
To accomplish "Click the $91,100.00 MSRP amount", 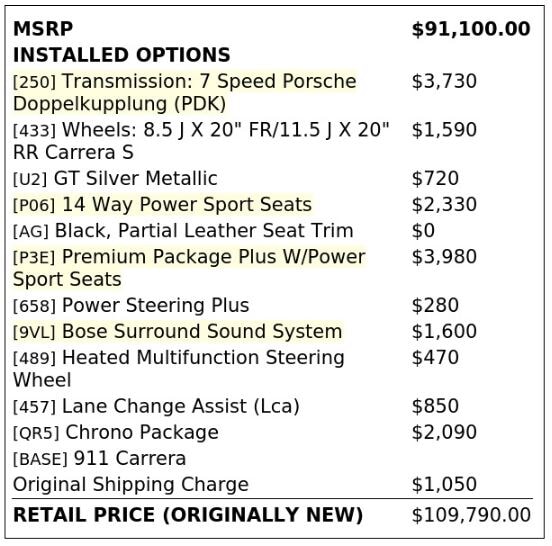I will pos(471,29).
